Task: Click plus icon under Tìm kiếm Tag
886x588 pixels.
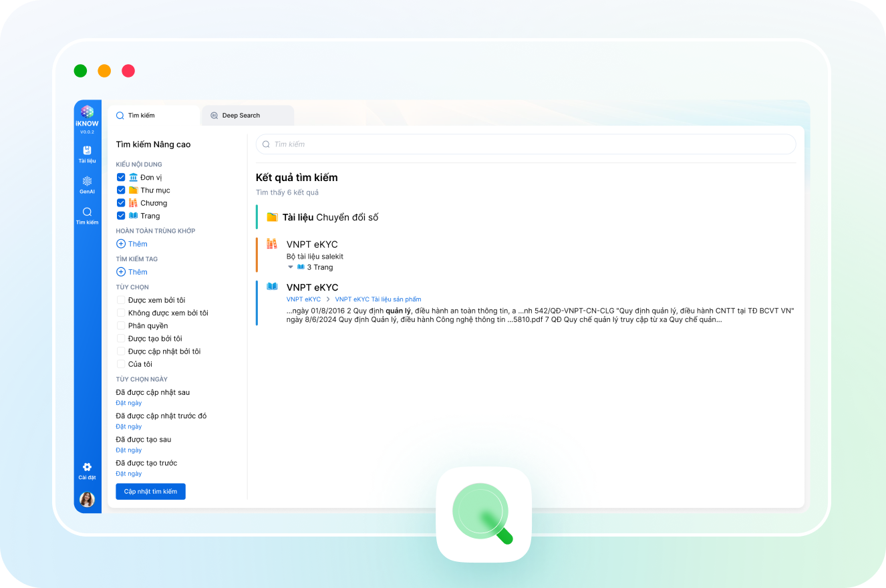Action: click(121, 272)
